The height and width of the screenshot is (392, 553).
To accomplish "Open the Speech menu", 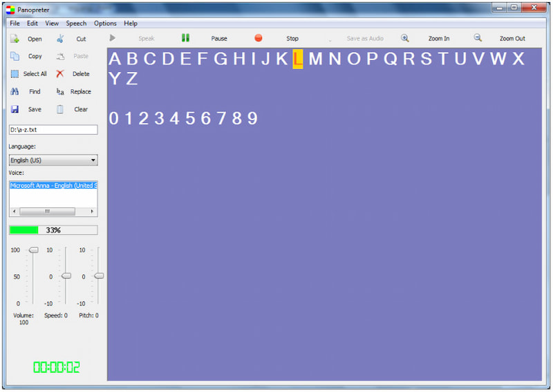I will pos(76,23).
